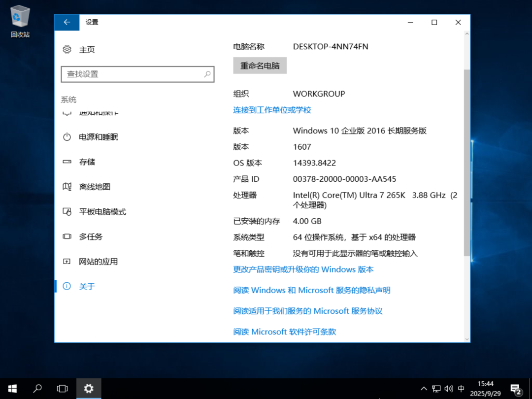The height and width of the screenshot is (399, 532).
Task: Click the network tray icon
Action: point(436,389)
